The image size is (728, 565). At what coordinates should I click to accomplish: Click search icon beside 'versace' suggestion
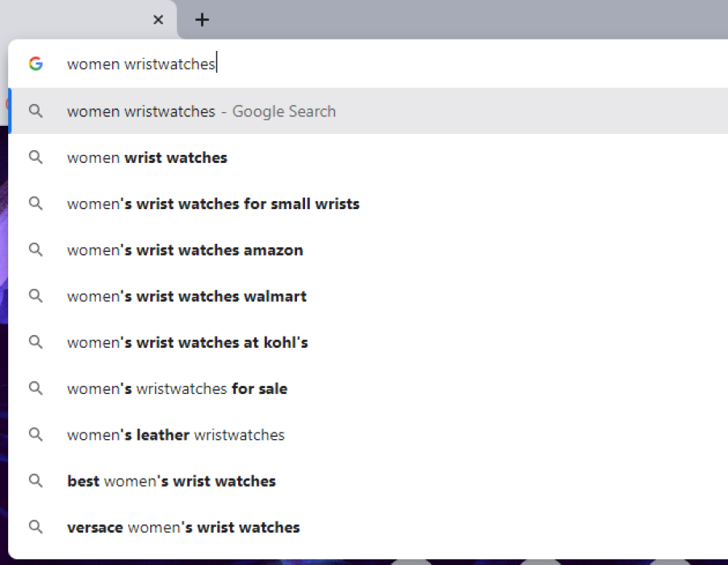point(36,527)
